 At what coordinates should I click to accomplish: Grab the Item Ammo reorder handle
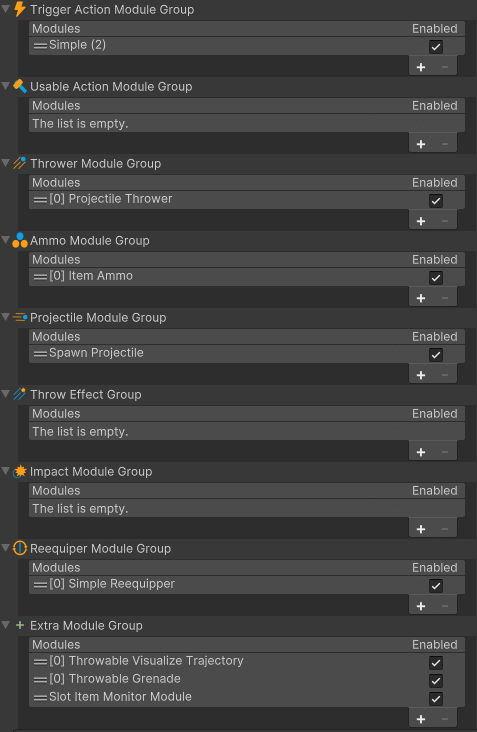pos(40,277)
